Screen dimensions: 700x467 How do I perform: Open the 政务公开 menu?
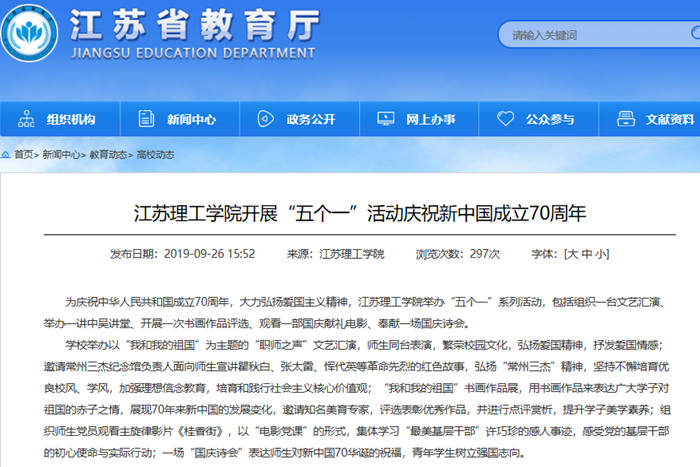point(300,119)
